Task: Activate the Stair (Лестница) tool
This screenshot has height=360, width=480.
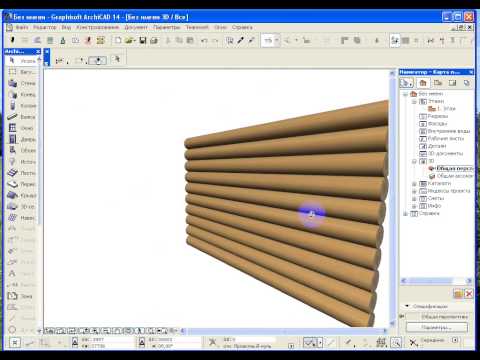Action: [22, 173]
